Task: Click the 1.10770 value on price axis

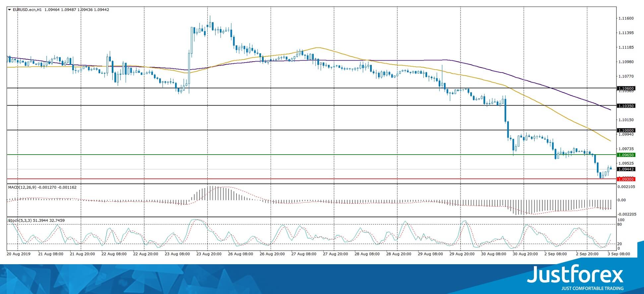Action: coord(626,76)
